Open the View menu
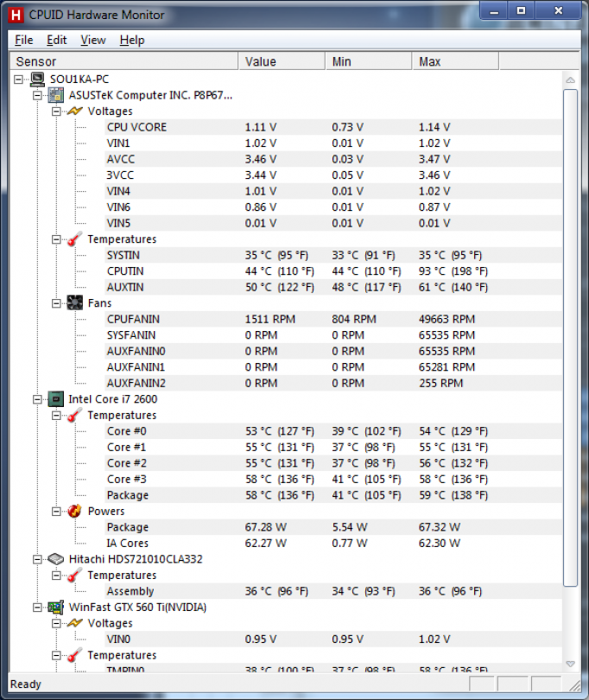The image size is (589, 700). 93,40
